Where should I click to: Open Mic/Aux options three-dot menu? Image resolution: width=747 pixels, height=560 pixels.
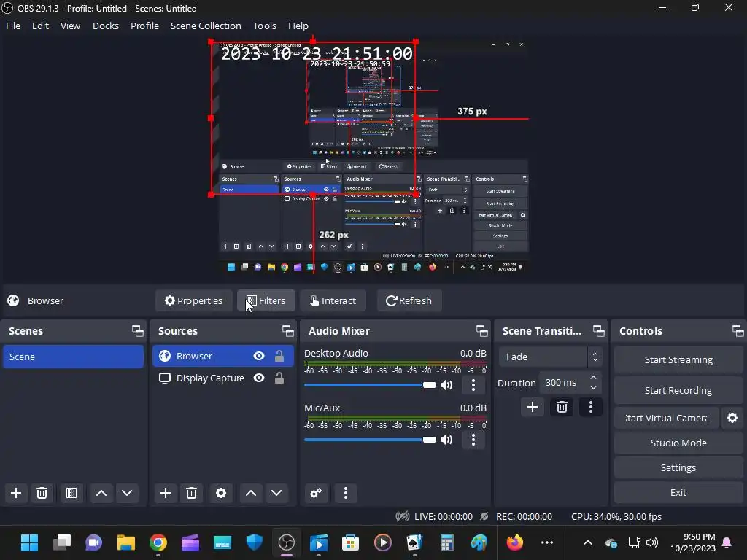point(473,440)
